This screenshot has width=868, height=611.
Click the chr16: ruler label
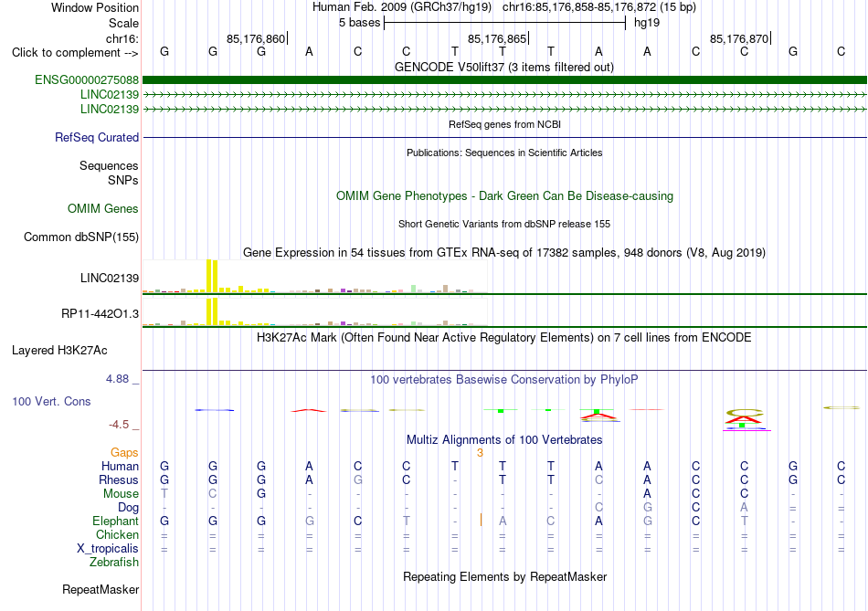(x=122, y=38)
